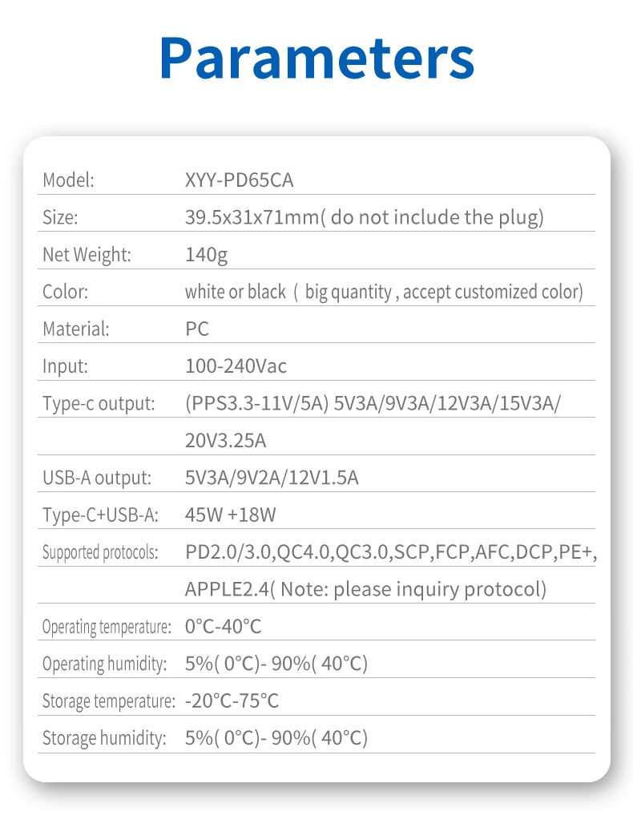Screen dimensions: 633x840
Task: Select the model number XYY-PD65CA
Action: click(x=239, y=180)
